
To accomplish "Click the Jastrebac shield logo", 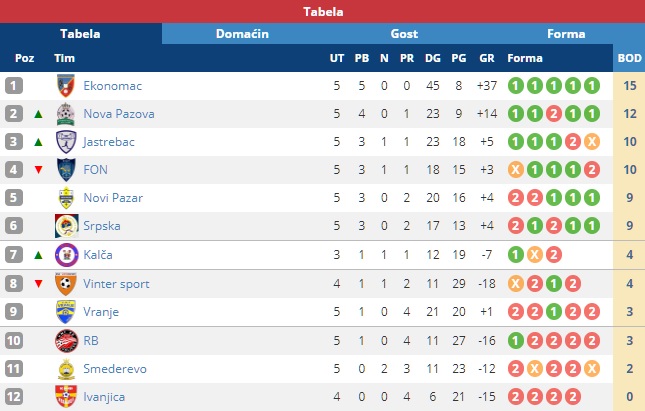I will [x=66, y=142].
